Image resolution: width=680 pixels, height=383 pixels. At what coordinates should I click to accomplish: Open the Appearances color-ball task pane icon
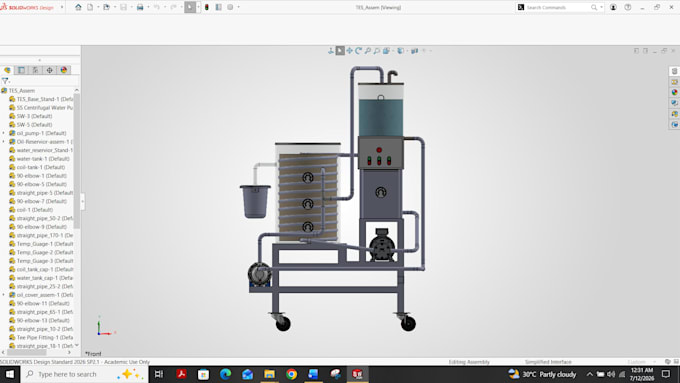pos(674,92)
